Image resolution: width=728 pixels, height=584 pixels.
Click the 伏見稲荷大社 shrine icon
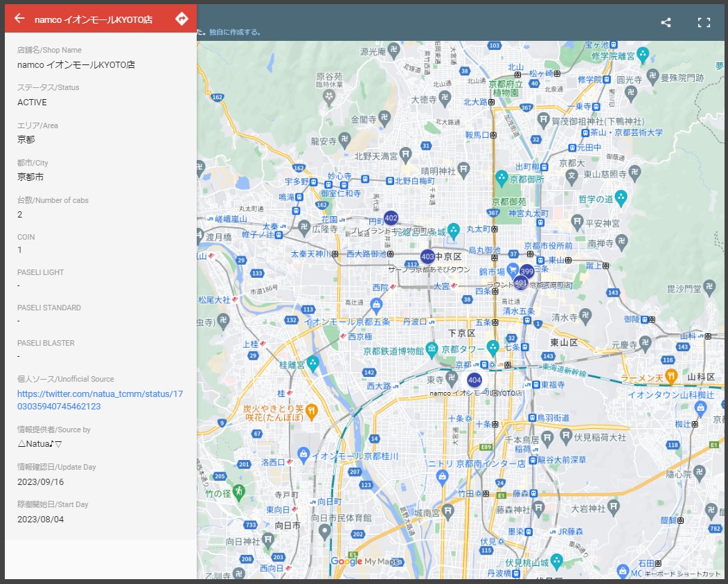566,436
